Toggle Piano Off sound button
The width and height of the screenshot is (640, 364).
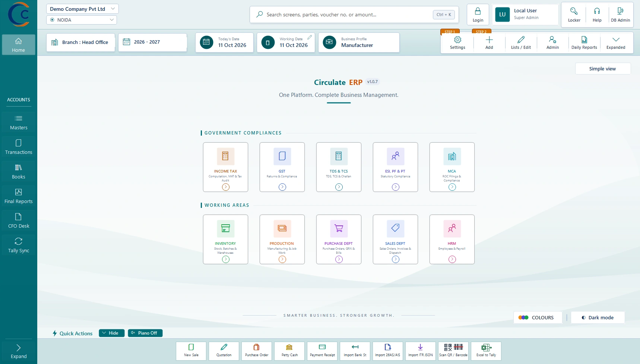(x=145, y=333)
